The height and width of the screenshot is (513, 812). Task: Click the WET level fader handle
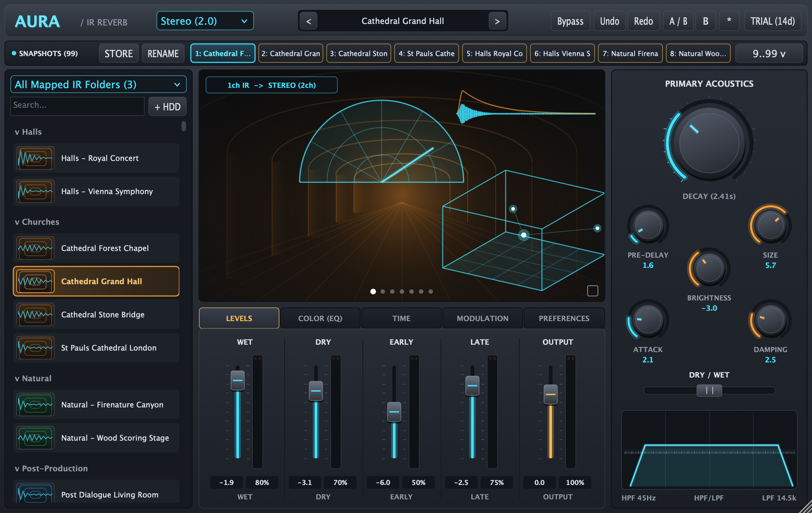[x=238, y=380]
